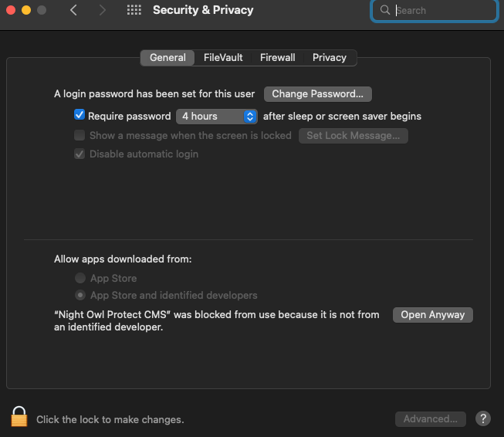The height and width of the screenshot is (437, 504).
Task: Open the help question mark button
Action: [x=483, y=419]
